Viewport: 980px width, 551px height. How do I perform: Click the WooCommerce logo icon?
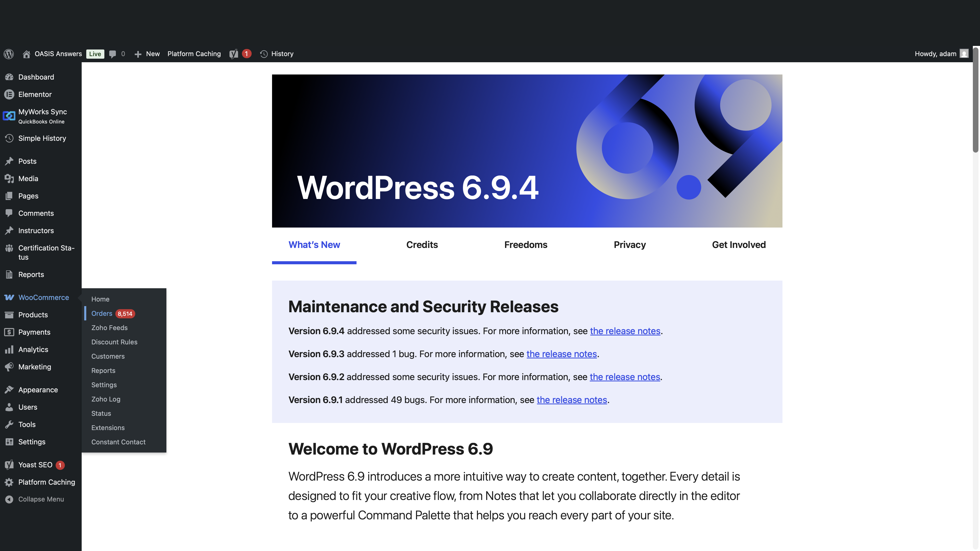[x=9, y=297]
